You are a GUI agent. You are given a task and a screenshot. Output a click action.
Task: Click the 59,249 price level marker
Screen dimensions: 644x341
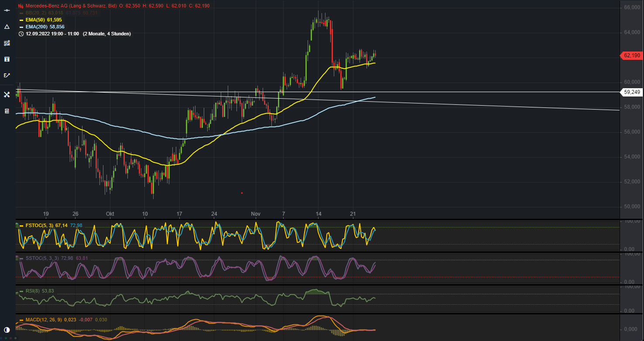point(631,92)
